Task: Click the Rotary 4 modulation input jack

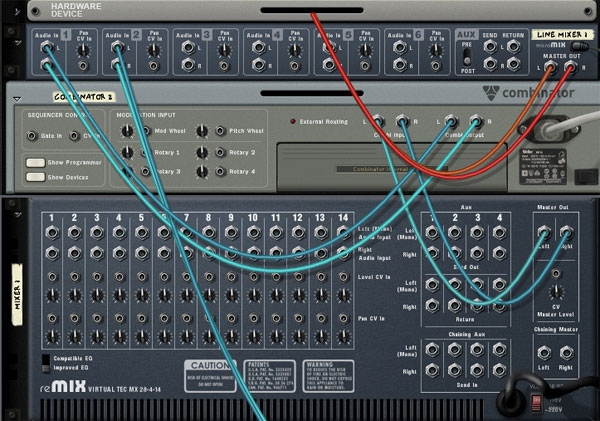Action: coord(220,171)
